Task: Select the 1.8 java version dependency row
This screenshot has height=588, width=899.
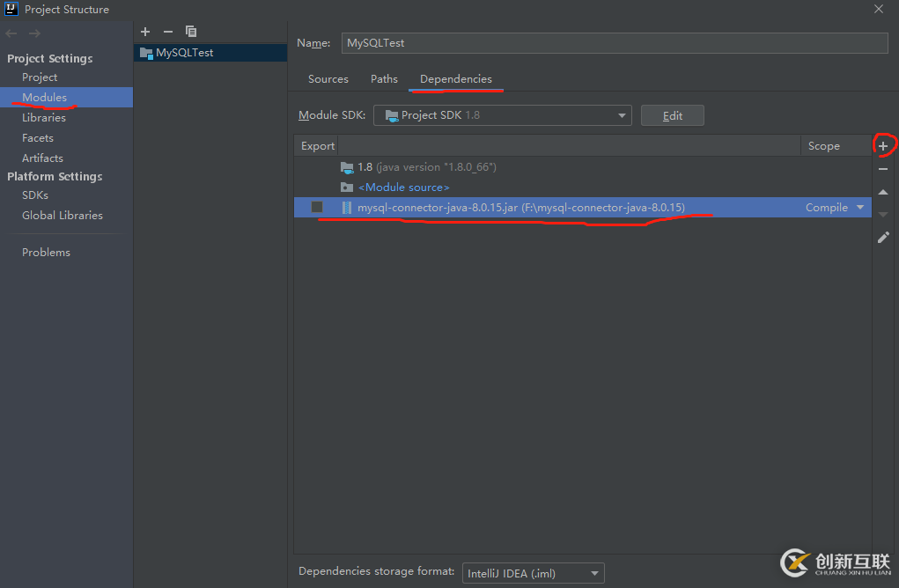Action: tap(583, 167)
